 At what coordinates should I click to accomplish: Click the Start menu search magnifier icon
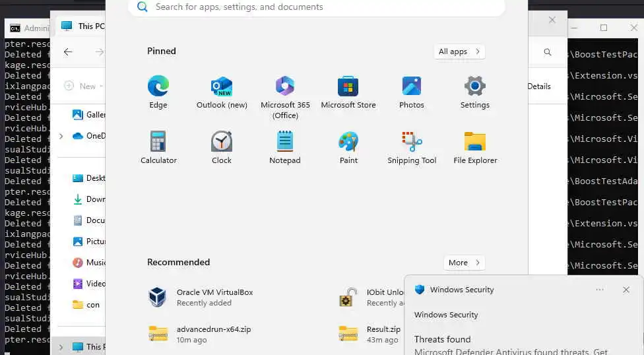click(142, 7)
